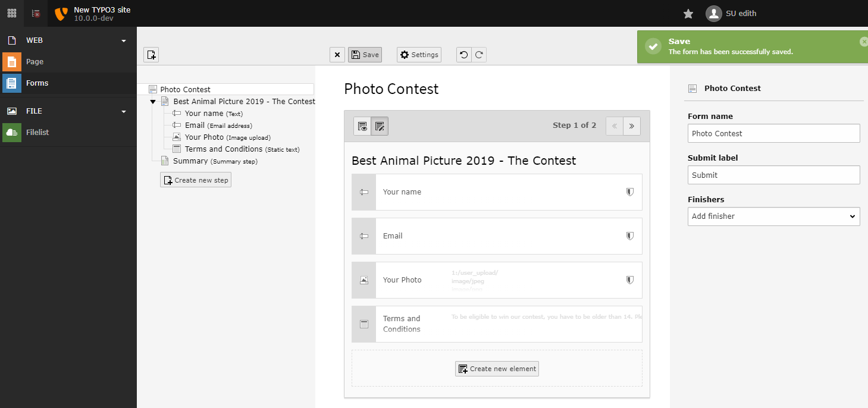The height and width of the screenshot is (408, 868).
Task: Click the undo arrow icon
Action: click(464, 55)
